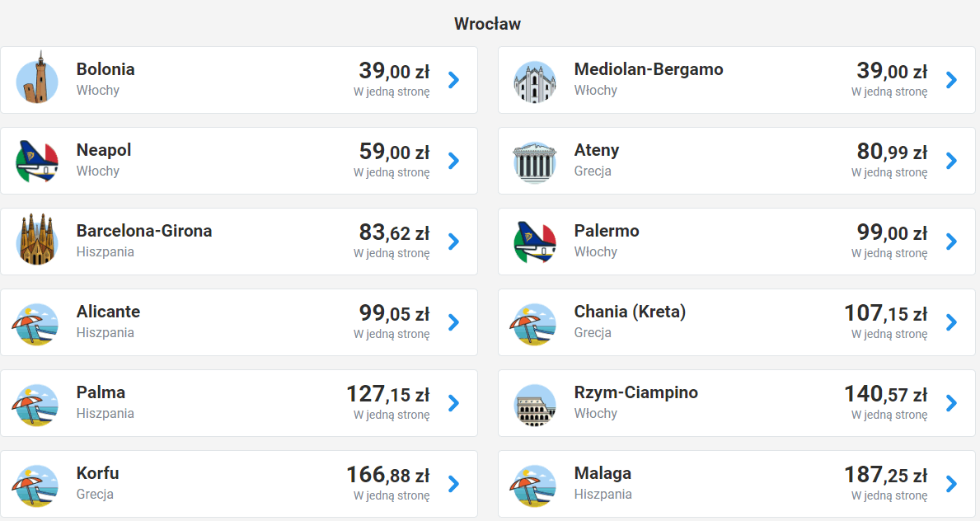Click the Korfu beach umbrella icon
The image size is (980, 521).
tap(37, 484)
